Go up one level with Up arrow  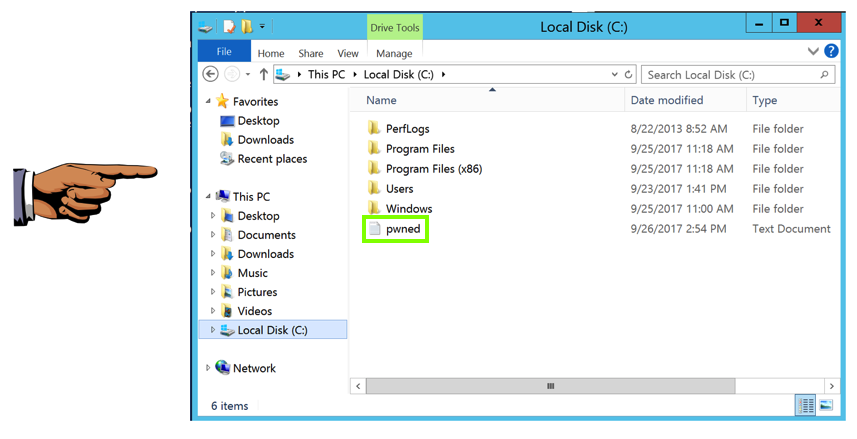[x=264, y=74]
